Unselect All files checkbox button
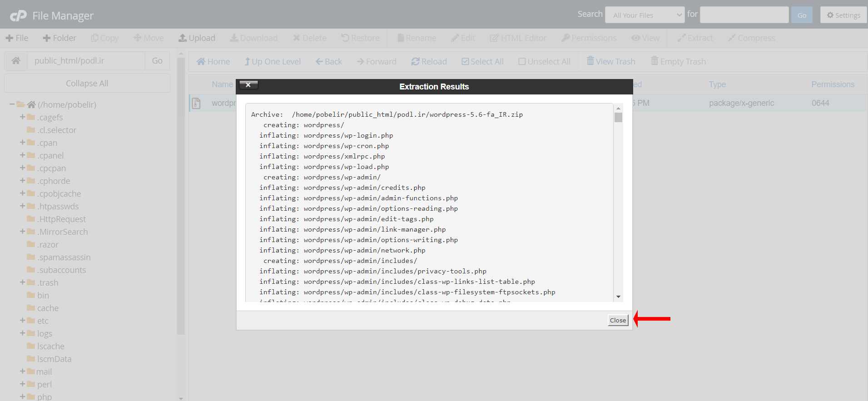The image size is (868, 401). 544,62
